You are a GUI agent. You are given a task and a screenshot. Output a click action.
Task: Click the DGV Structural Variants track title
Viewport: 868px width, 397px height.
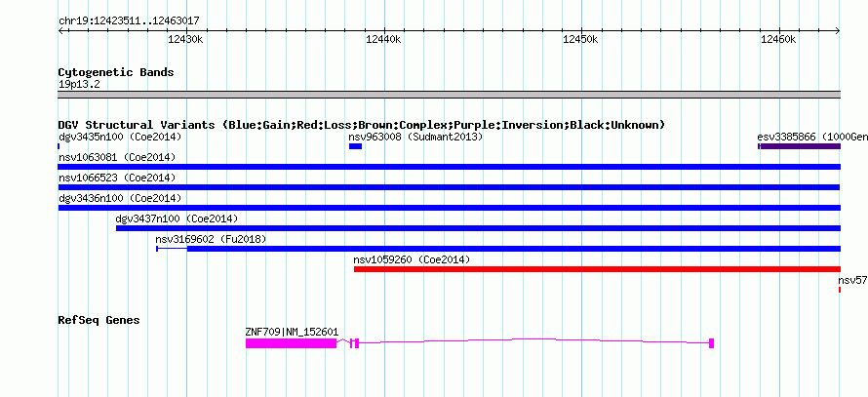pos(362,125)
